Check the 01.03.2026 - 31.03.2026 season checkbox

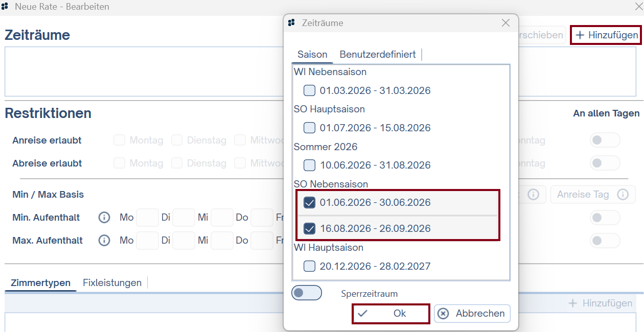310,90
